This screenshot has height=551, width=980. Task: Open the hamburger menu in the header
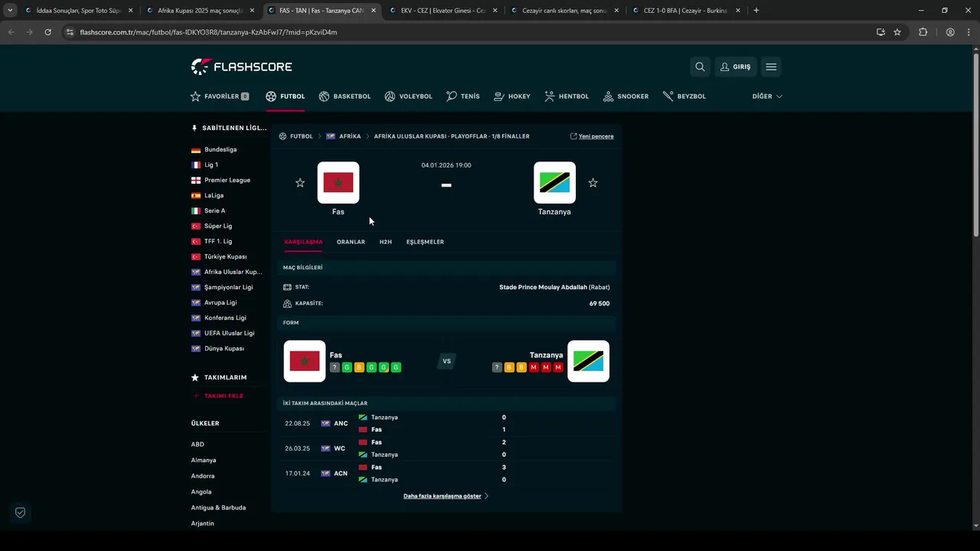pyautogui.click(x=771, y=67)
